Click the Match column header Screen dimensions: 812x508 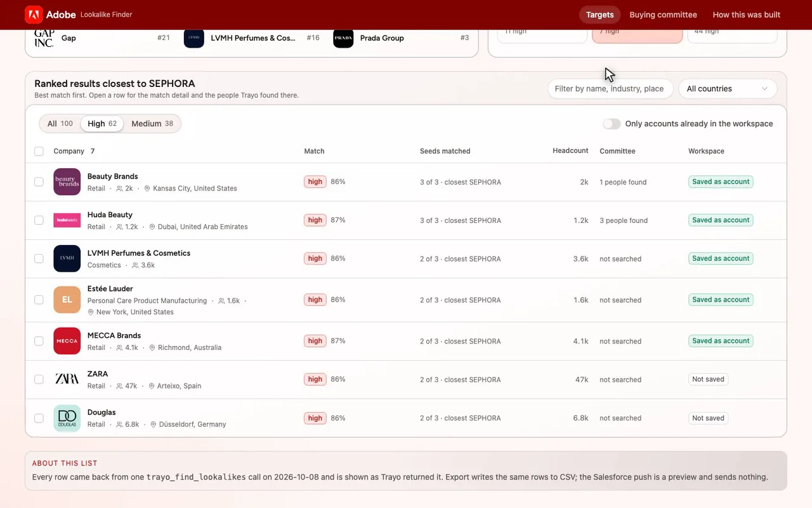pyautogui.click(x=314, y=151)
